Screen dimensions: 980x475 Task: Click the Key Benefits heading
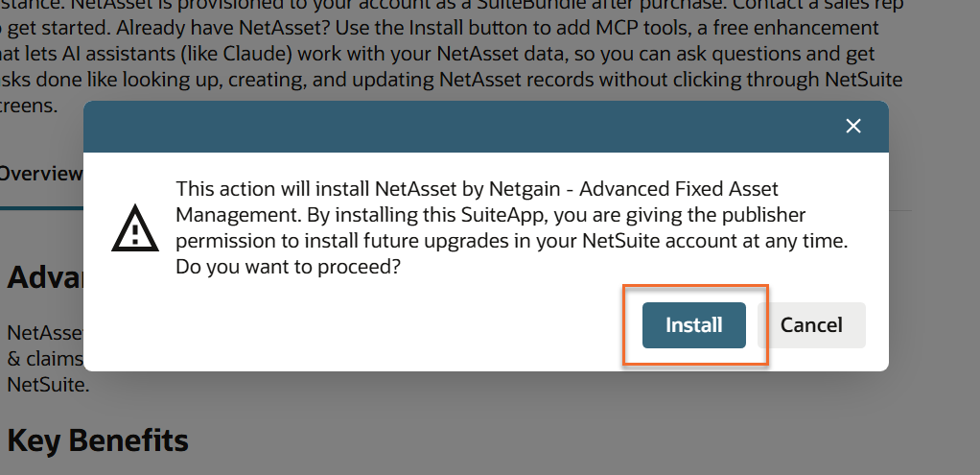pos(98,439)
